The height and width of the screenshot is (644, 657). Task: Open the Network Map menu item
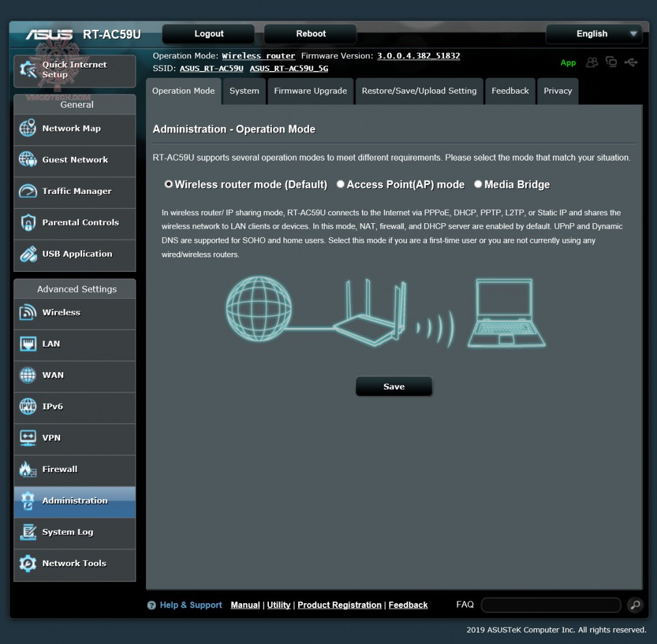(75, 129)
